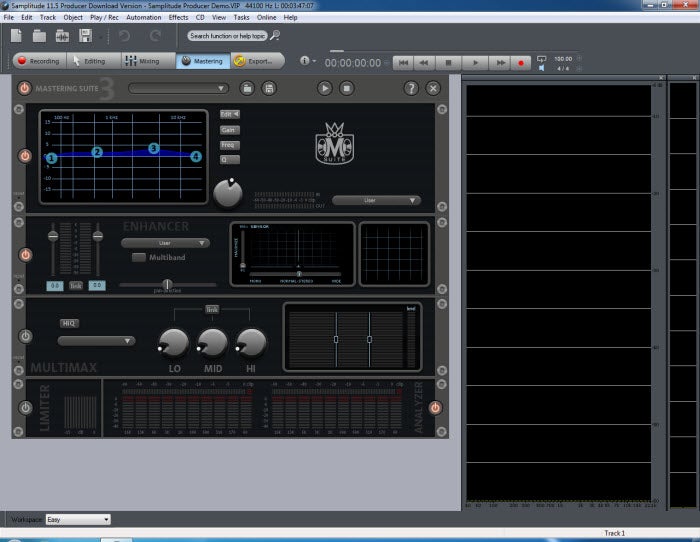
Task: Toggle the Enhancer section power button
Action: 25,254
